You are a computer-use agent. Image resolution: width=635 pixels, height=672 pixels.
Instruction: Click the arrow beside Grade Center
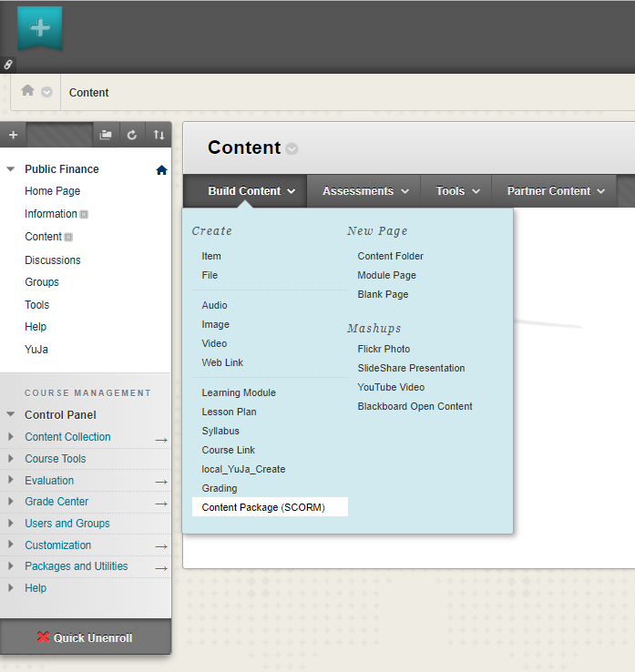[161, 504]
